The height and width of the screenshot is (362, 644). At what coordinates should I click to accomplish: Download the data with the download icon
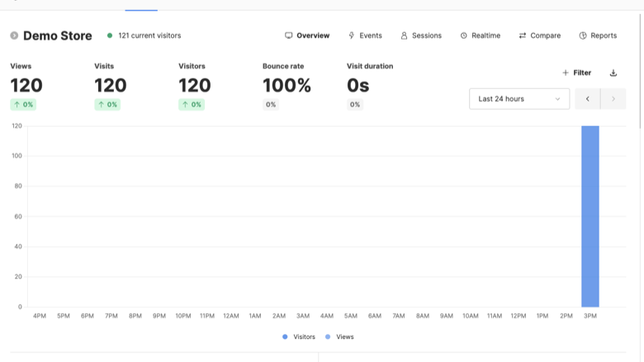click(613, 73)
